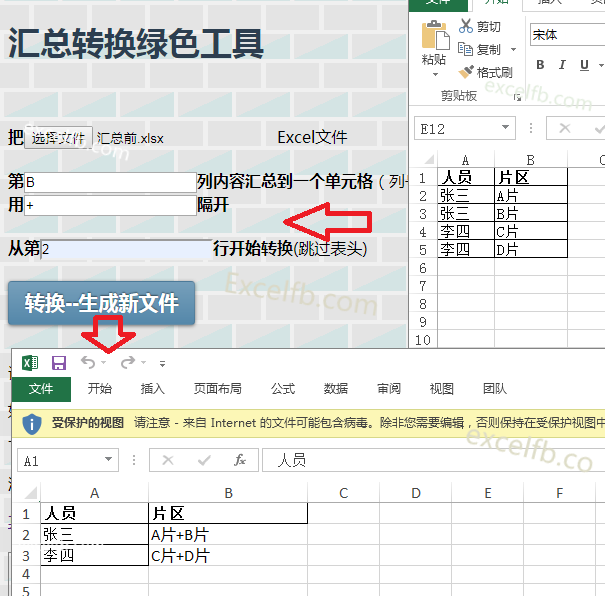The height and width of the screenshot is (596, 605).
Task: Select the Format Painter brush icon
Action: [466, 72]
